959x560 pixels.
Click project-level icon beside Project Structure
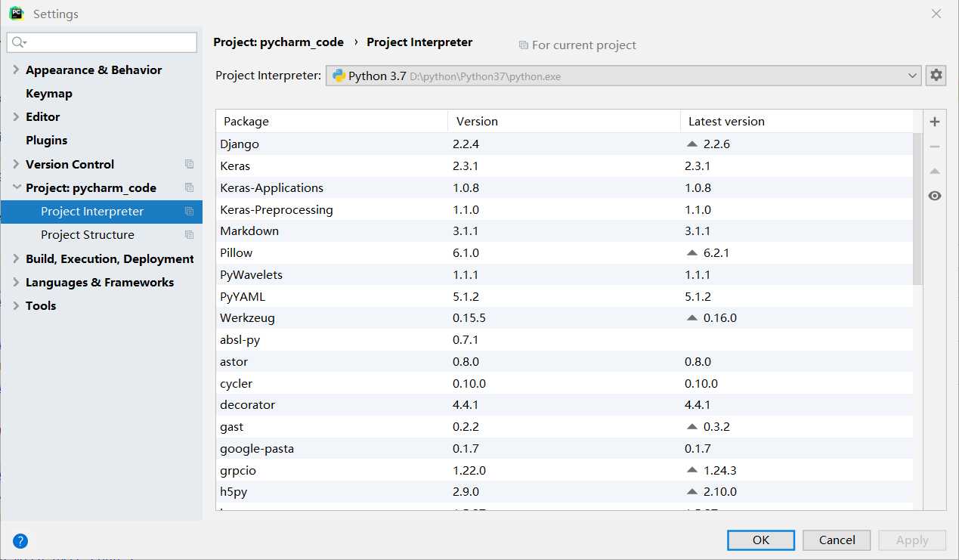[x=189, y=234]
